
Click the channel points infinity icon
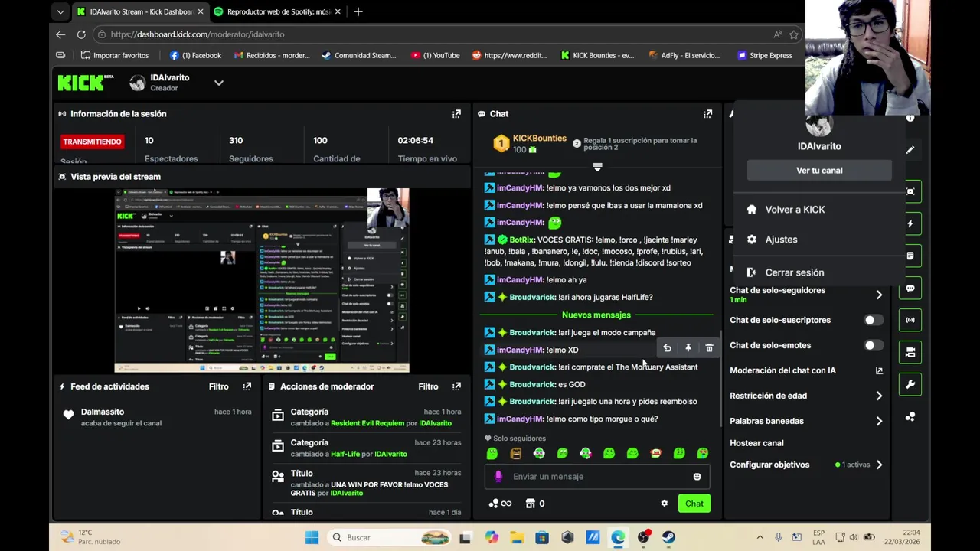(x=500, y=504)
